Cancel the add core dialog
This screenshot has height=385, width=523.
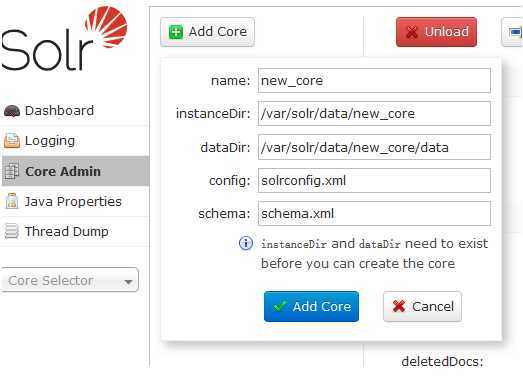tap(422, 306)
